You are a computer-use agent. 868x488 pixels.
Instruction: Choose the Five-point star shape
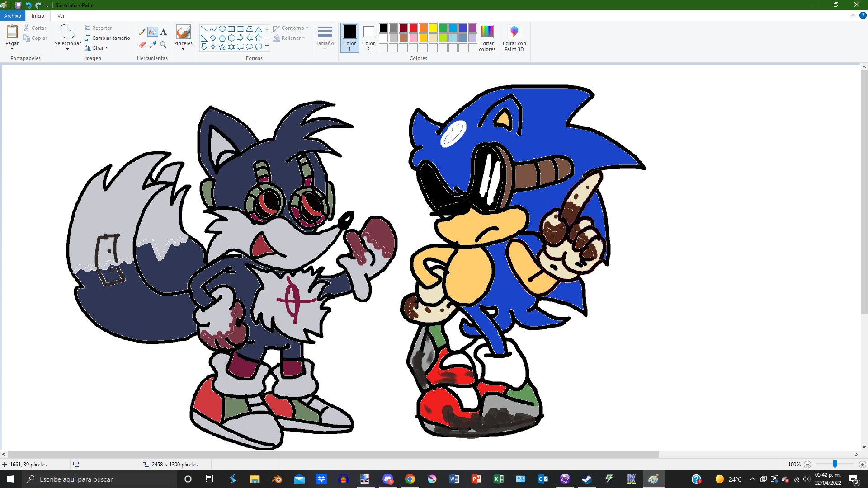222,47
